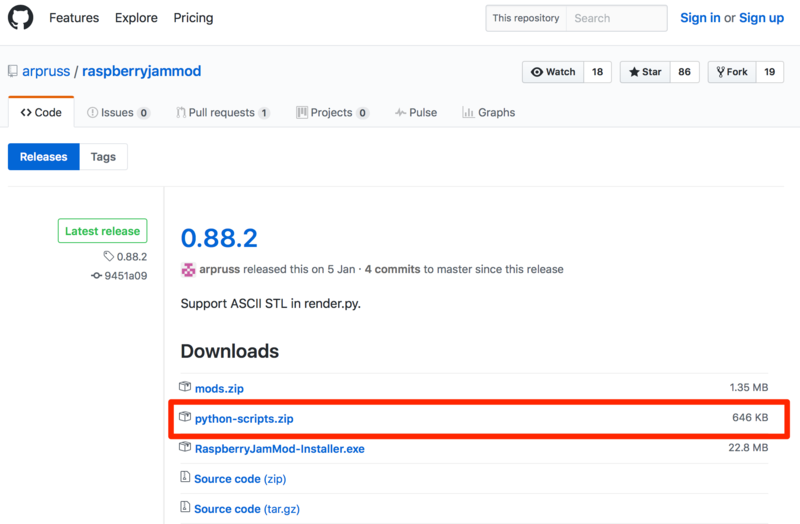Open the Issues tab

click(x=118, y=112)
